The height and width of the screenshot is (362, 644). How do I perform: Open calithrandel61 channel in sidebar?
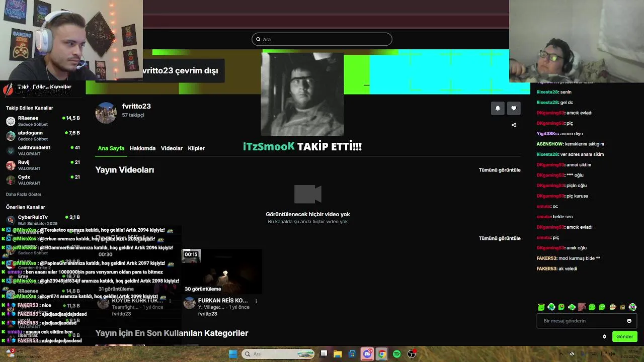tap(43, 150)
